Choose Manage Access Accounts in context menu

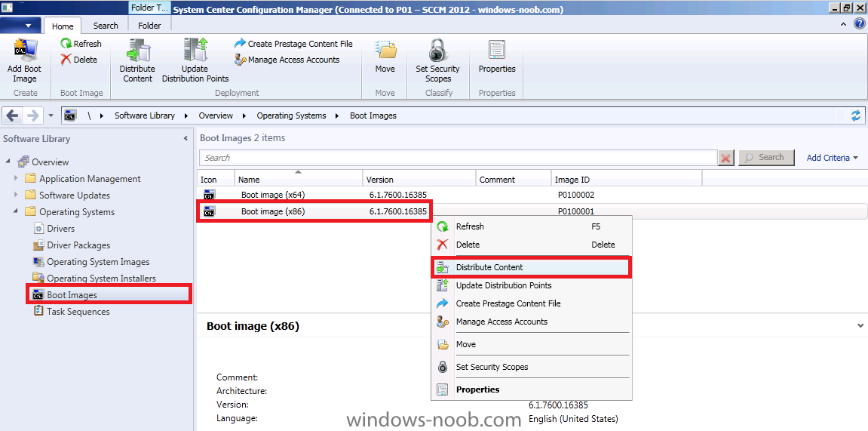(532, 322)
